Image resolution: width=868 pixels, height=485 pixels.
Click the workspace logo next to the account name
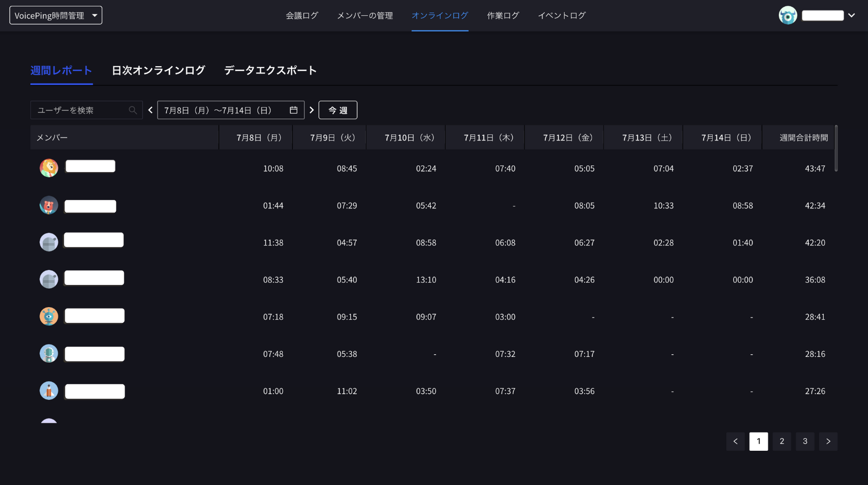click(x=788, y=15)
